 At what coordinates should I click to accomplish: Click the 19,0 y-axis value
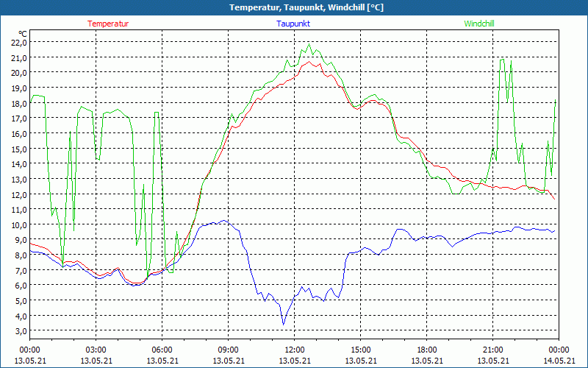pos(19,88)
